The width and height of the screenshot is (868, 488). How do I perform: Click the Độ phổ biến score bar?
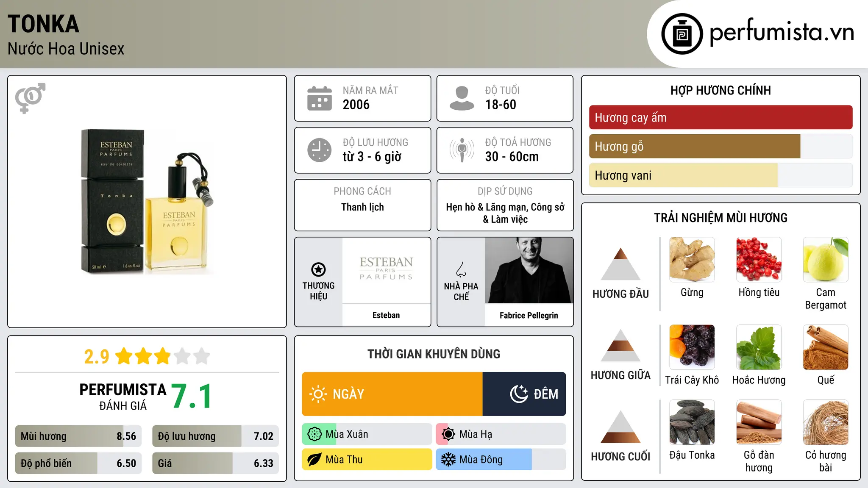[78, 463]
